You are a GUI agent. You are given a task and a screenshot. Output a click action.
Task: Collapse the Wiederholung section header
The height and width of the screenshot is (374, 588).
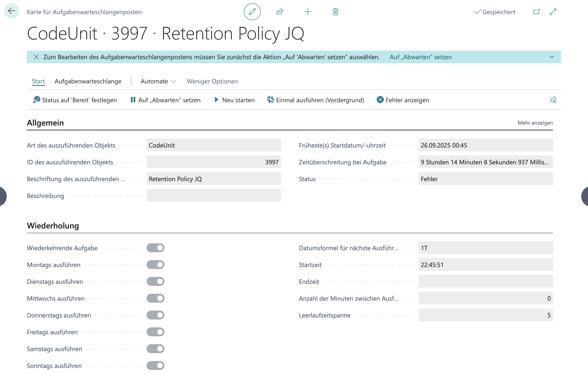click(53, 226)
